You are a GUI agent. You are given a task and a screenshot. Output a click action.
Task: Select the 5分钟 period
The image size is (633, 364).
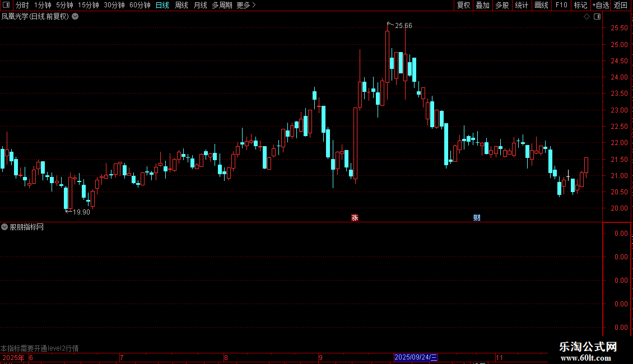point(64,5)
